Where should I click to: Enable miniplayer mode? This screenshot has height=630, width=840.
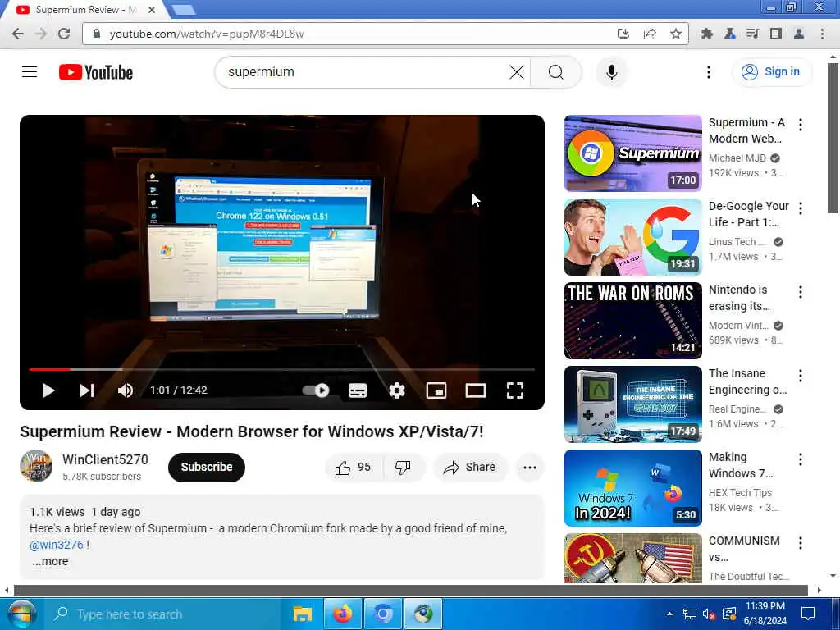point(436,390)
